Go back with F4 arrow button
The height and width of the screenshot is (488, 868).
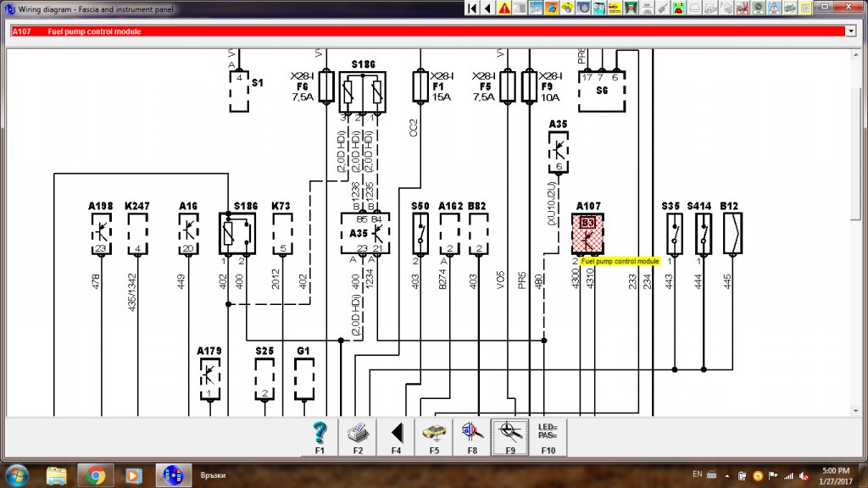coord(396,438)
